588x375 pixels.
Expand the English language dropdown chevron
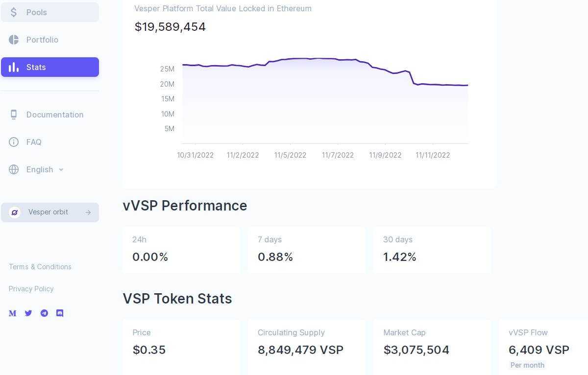tap(61, 169)
